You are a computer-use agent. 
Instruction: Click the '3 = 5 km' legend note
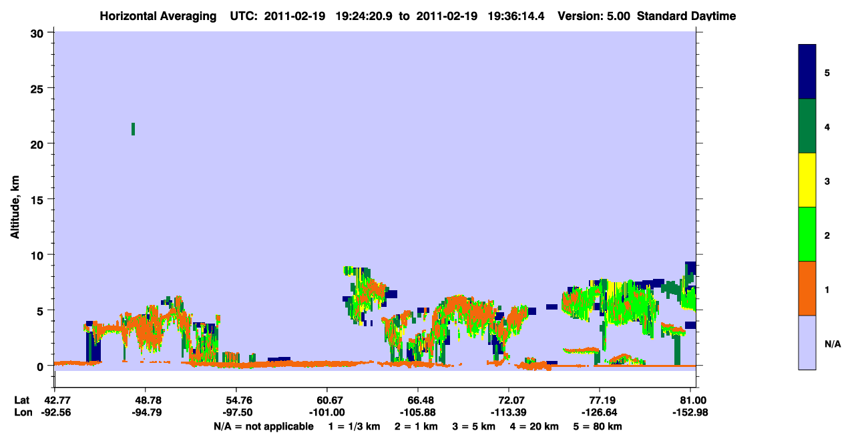click(473, 426)
